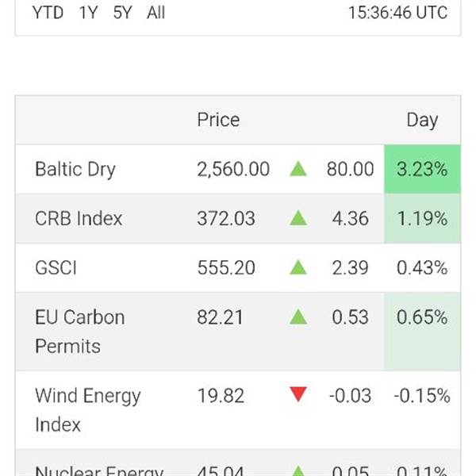Click the Wind Energy -0.15% change

tap(422, 395)
